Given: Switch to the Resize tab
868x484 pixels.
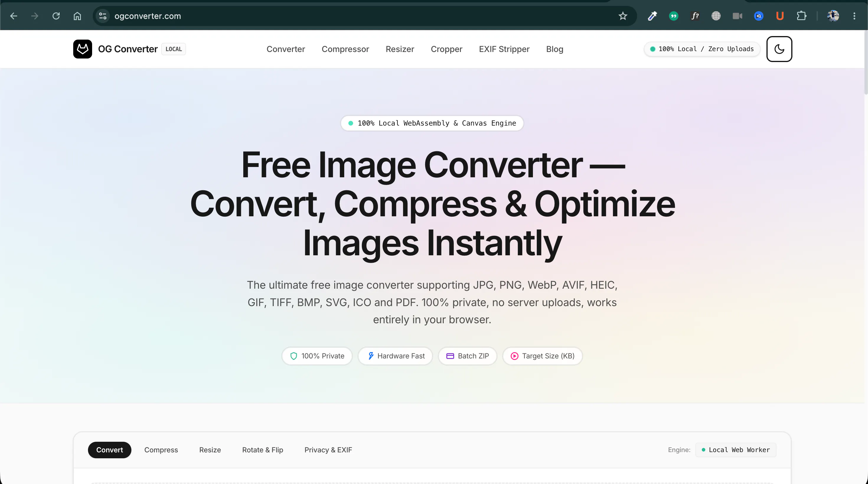Looking at the screenshot, I should 210,450.
